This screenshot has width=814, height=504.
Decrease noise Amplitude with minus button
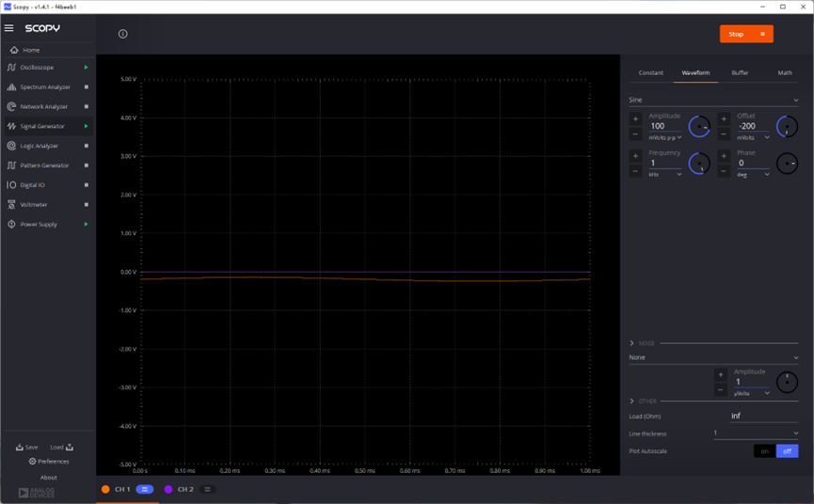coord(721,390)
